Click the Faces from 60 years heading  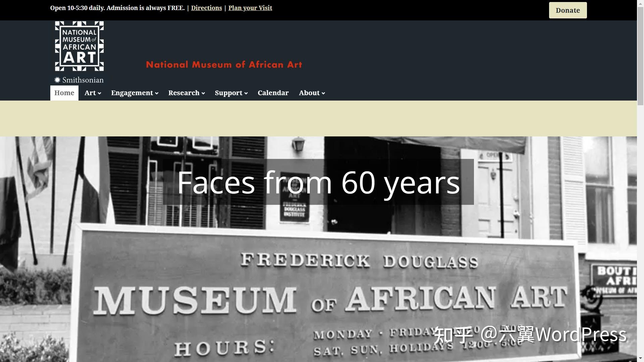(x=318, y=182)
